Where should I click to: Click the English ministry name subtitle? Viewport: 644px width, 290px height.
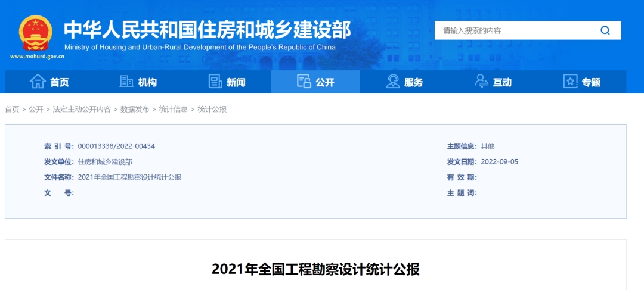tap(200, 47)
